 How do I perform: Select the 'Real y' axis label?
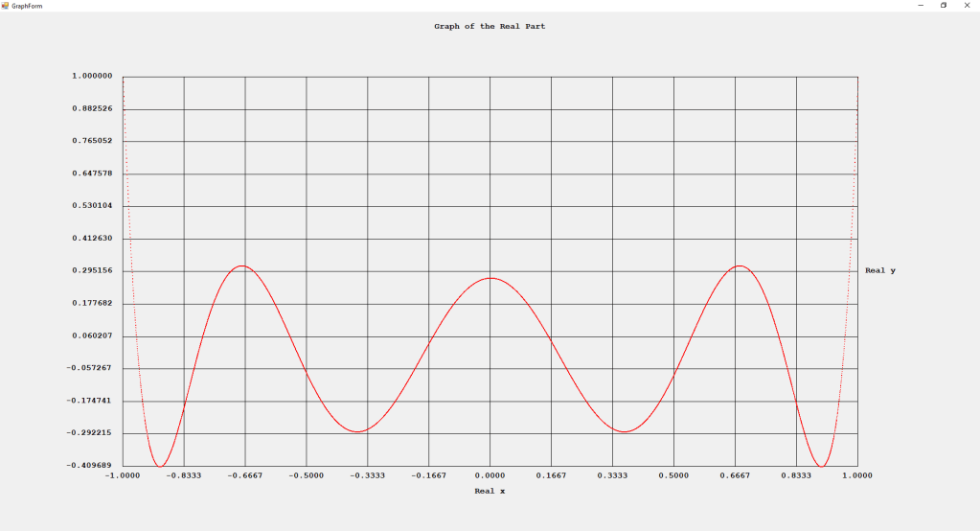click(x=879, y=270)
